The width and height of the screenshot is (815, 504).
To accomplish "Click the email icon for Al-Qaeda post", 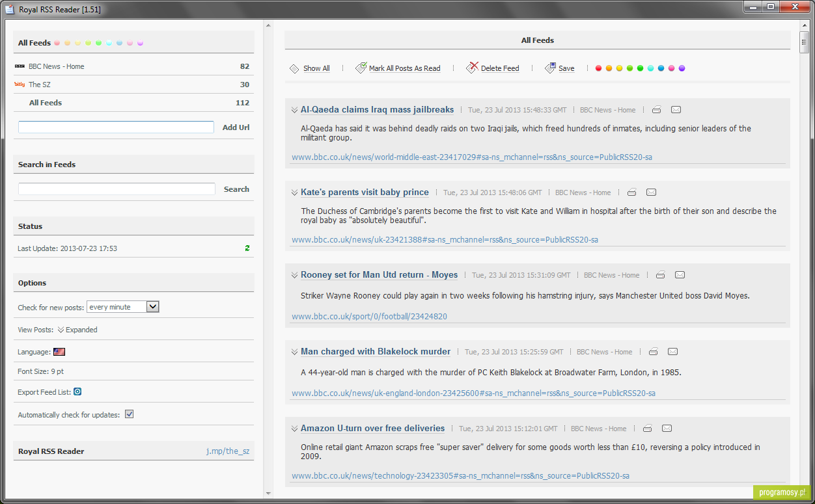I will click(676, 110).
